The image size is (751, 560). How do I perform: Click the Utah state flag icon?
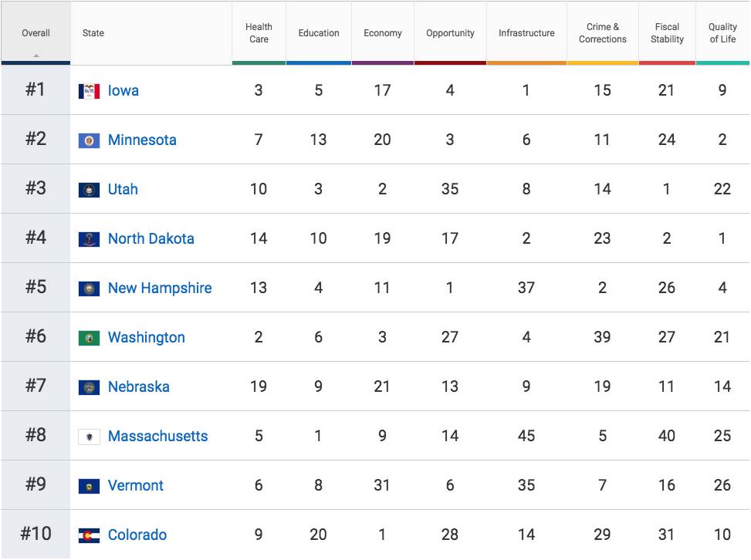(x=89, y=190)
